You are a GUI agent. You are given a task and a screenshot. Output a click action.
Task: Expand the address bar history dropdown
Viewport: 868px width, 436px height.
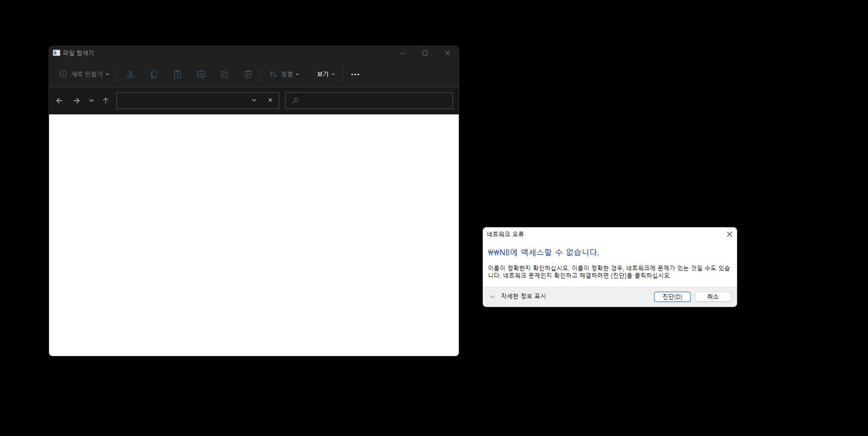(254, 100)
